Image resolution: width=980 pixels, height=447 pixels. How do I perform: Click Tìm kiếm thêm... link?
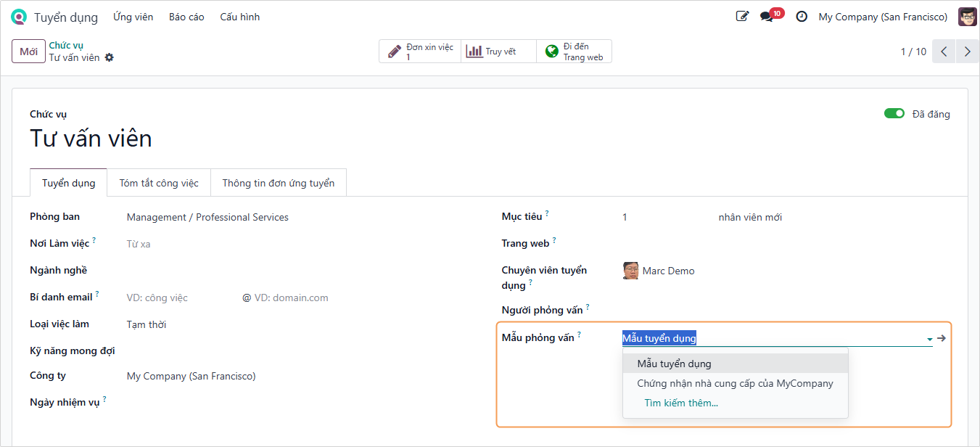coord(680,403)
